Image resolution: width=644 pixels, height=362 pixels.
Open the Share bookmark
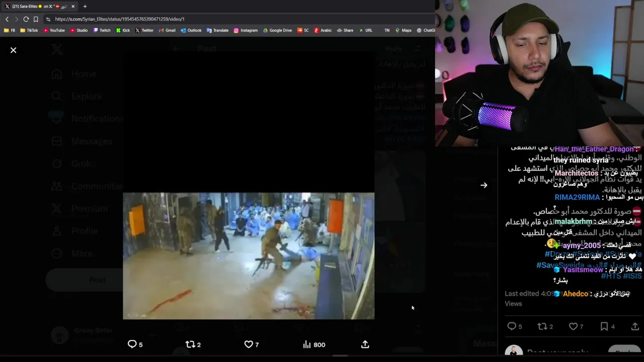tap(345, 30)
